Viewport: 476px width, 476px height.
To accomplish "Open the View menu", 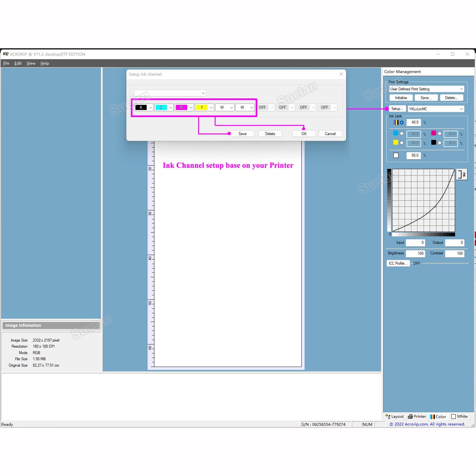I will [x=31, y=63].
